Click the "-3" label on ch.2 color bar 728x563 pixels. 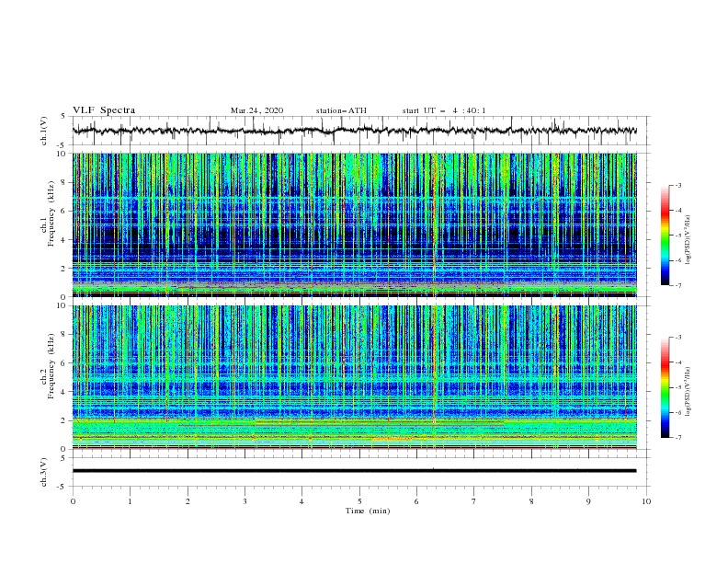pyautogui.click(x=677, y=338)
